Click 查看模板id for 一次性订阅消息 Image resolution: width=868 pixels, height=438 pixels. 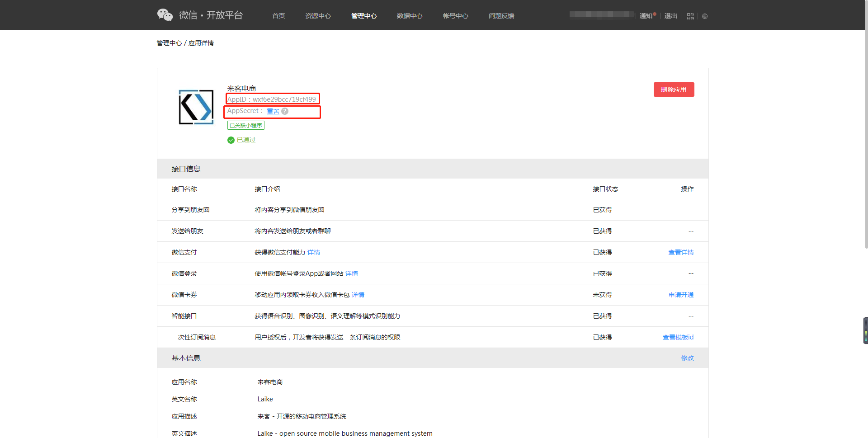678,337
